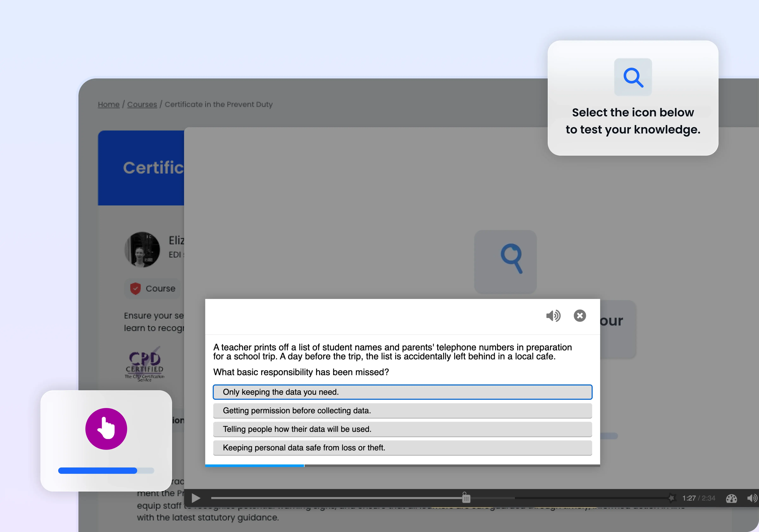Click the quiz dialog audio speaker icon
This screenshot has width=759, height=532.
coord(553,316)
